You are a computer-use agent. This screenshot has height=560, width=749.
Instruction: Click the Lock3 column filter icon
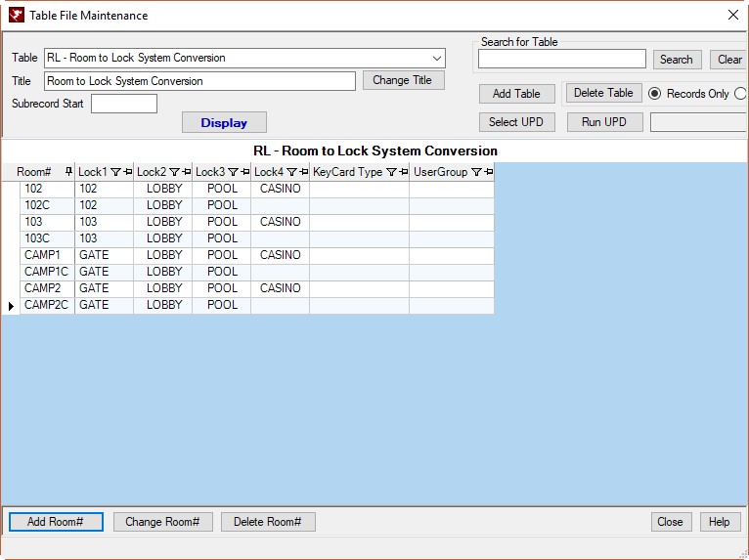click(233, 172)
